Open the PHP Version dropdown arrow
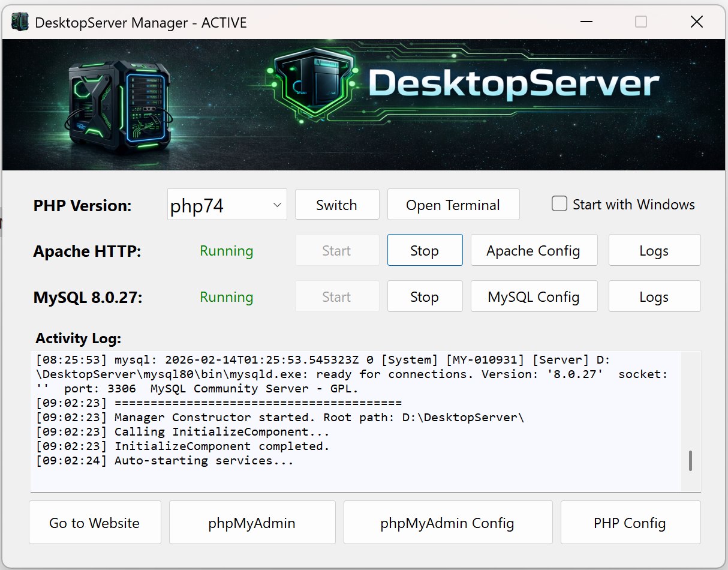This screenshot has height=570, width=728. coord(277,205)
